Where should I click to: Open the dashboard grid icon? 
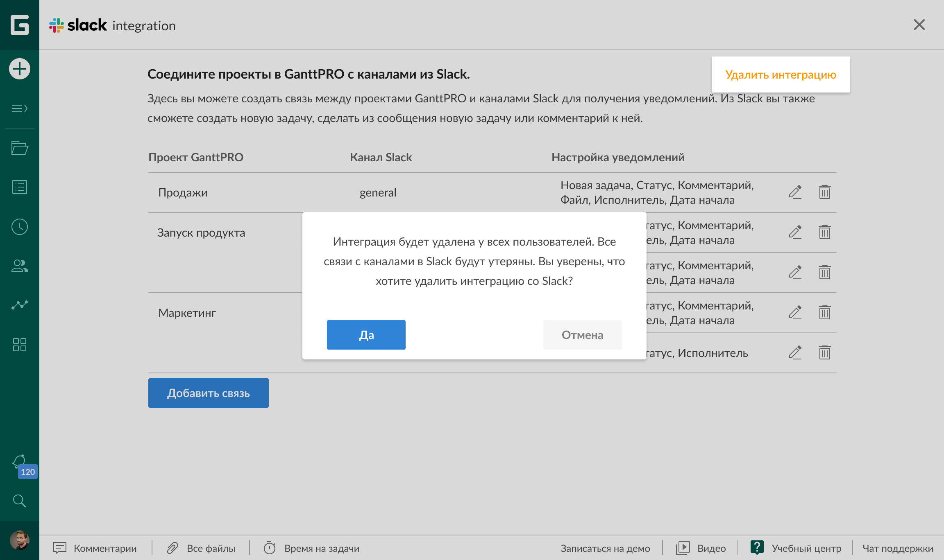(19, 345)
